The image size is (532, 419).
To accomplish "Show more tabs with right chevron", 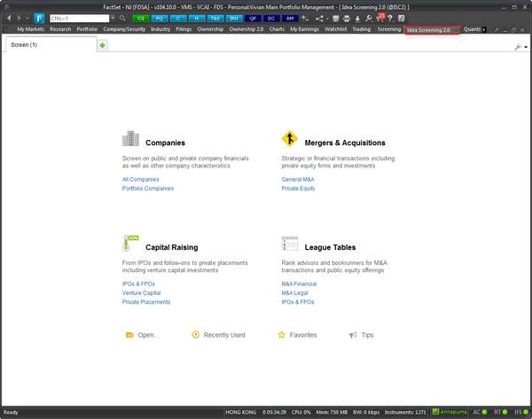I will pyautogui.click(x=484, y=30).
